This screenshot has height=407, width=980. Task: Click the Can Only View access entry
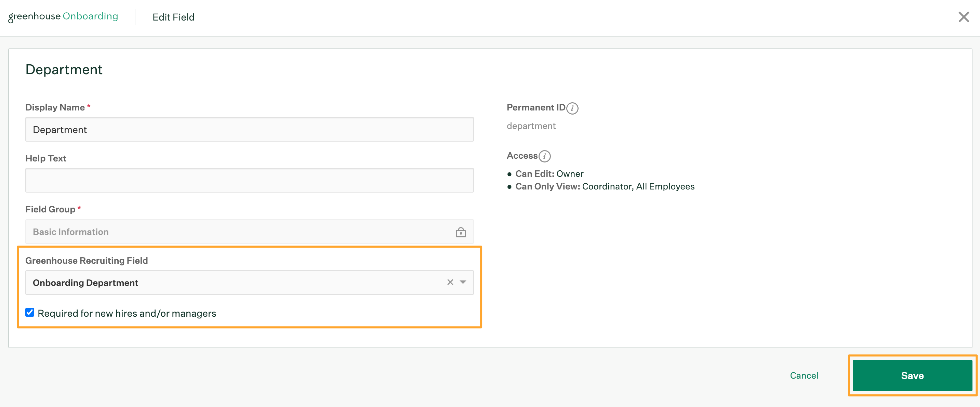point(605,186)
